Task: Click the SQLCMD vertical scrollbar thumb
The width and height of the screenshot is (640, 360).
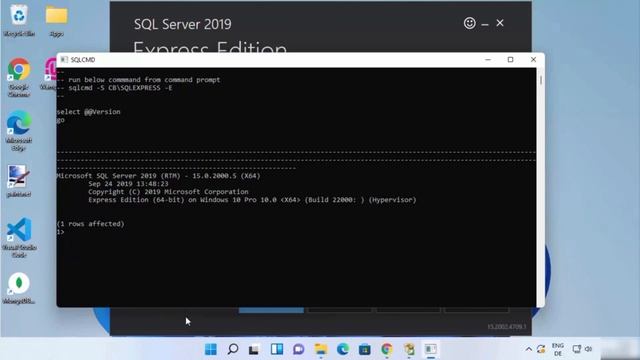Action: (541, 80)
